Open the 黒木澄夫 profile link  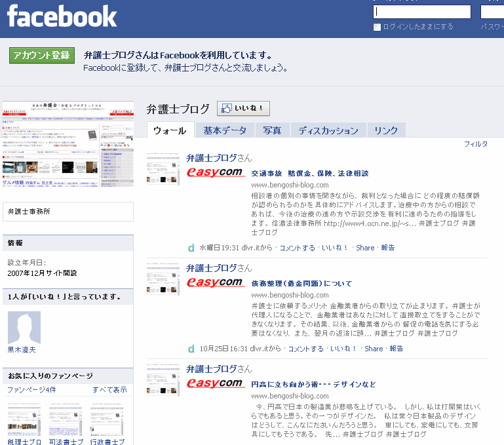coord(22,350)
